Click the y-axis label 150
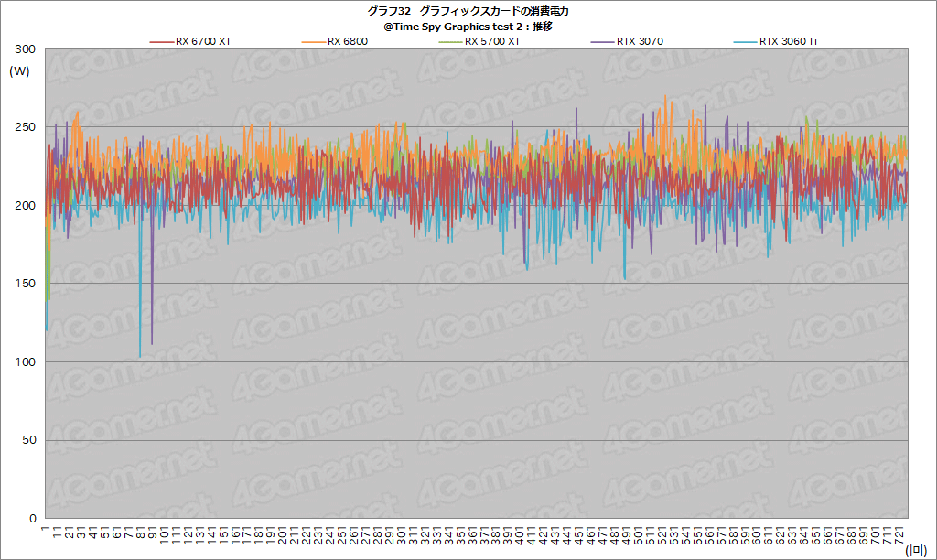This screenshot has width=937, height=560. (x=25, y=284)
